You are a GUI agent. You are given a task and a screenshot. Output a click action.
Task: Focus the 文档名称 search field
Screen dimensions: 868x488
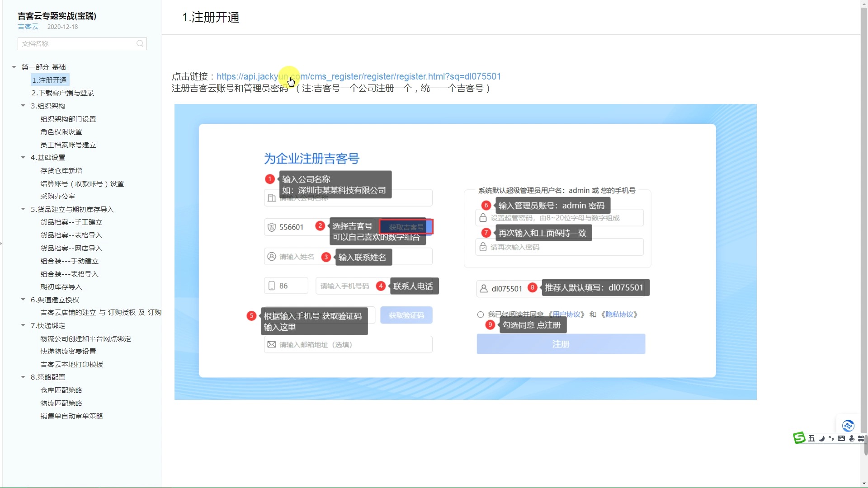pos(82,43)
